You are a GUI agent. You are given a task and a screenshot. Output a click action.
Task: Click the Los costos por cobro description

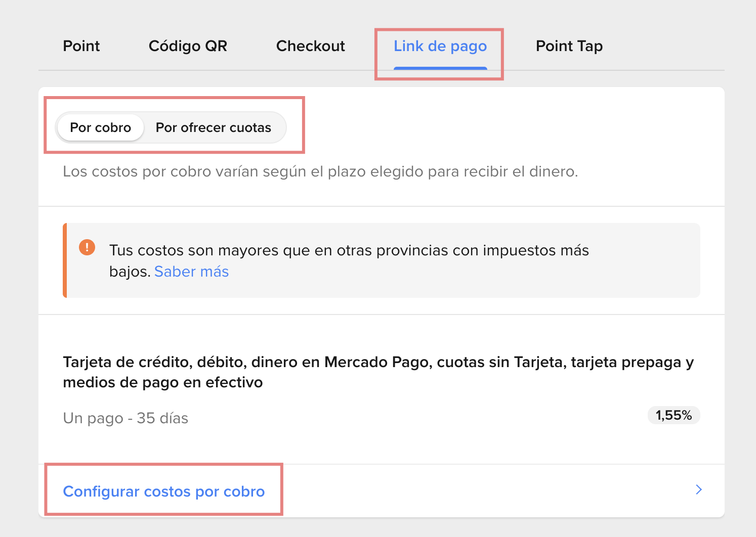(x=320, y=171)
